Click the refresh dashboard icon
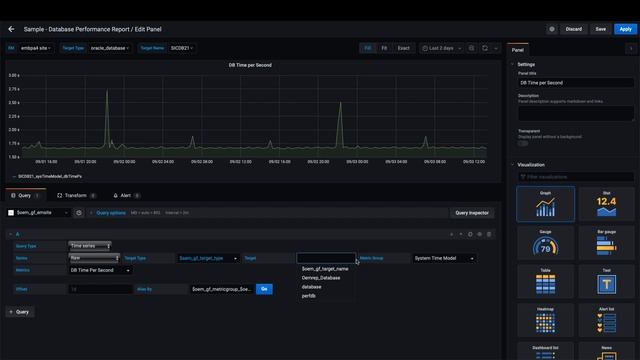The width and height of the screenshot is (640, 360). [x=485, y=48]
